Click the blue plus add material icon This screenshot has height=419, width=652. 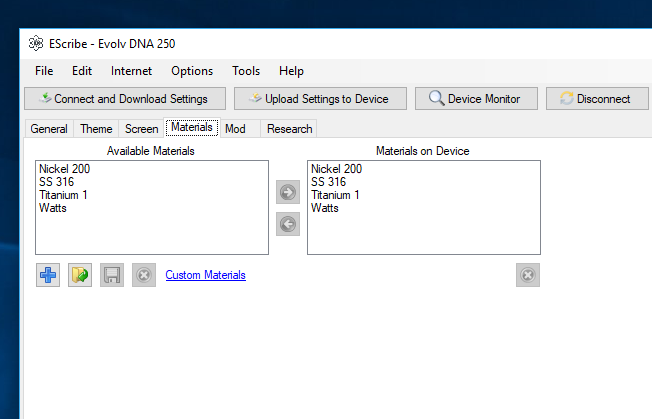48,276
